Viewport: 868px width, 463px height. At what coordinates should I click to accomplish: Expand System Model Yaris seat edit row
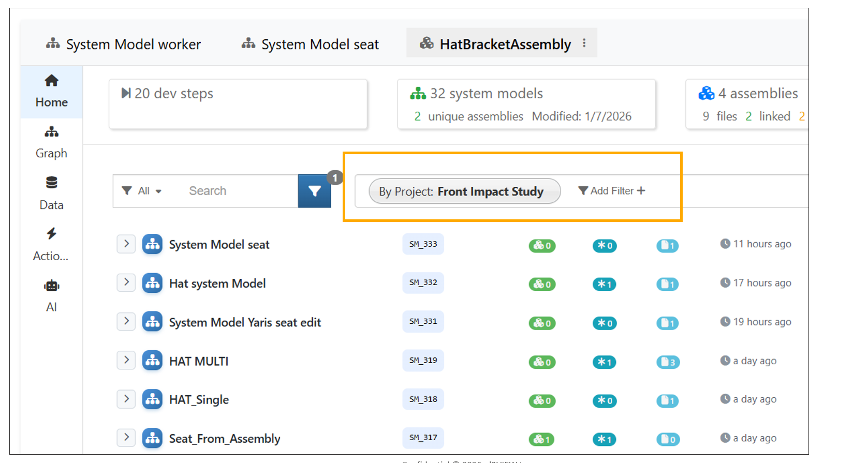pyautogui.click(x=126, y=321)
